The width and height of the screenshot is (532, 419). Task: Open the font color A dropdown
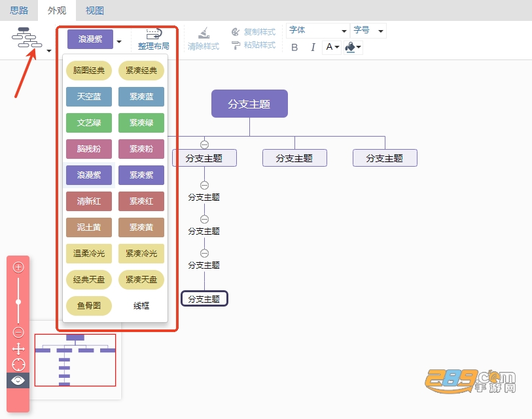click(x=332, y=47)
